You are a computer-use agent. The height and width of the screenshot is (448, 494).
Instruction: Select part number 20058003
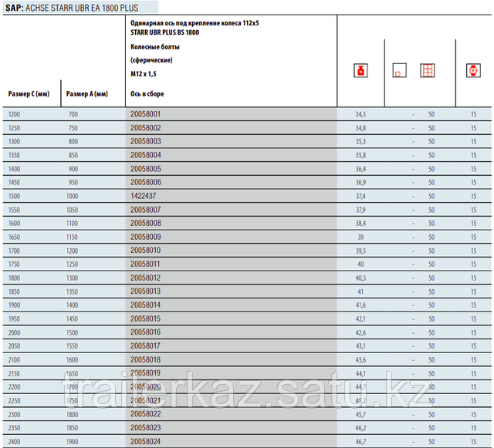(x=146, y=141)
